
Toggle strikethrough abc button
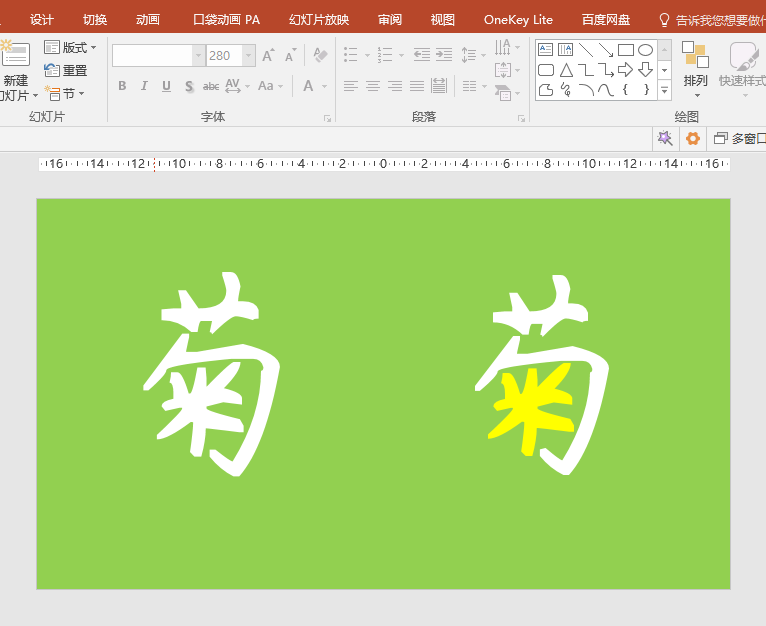point(211,86)
